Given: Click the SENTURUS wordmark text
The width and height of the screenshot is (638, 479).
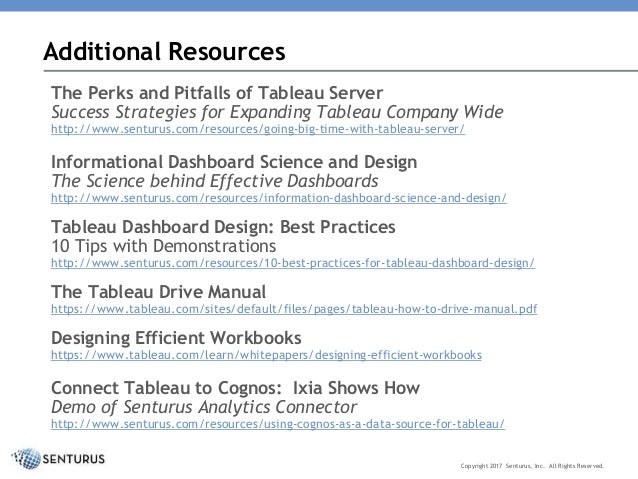Looking at the screenshot, I should pyautogui.click(x=74, y=459).
